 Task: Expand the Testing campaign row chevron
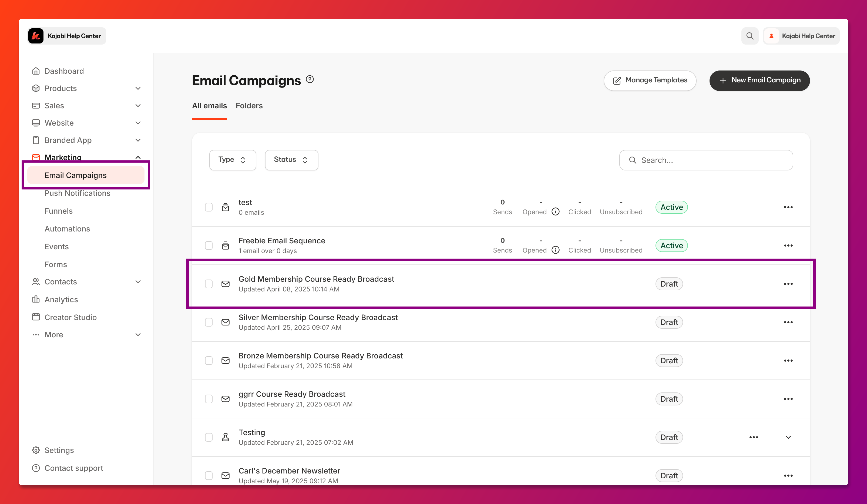[788, 437]
